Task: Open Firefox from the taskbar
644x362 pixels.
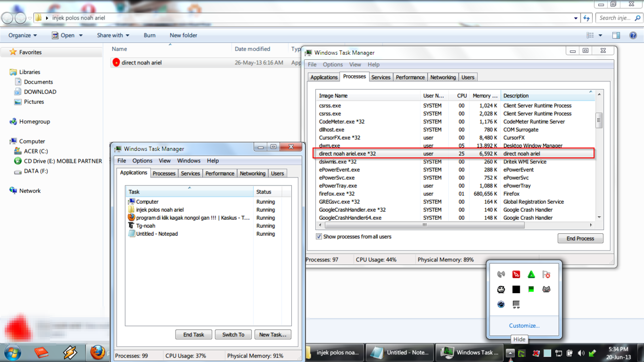Action: click(x=98, y=352)
